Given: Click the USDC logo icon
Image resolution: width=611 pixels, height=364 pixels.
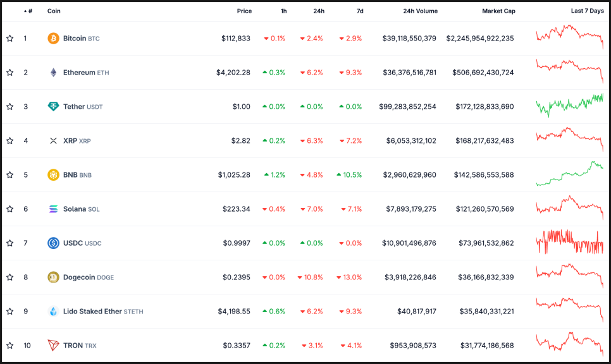Looking at the screenshot, I should tap(53, 243).
